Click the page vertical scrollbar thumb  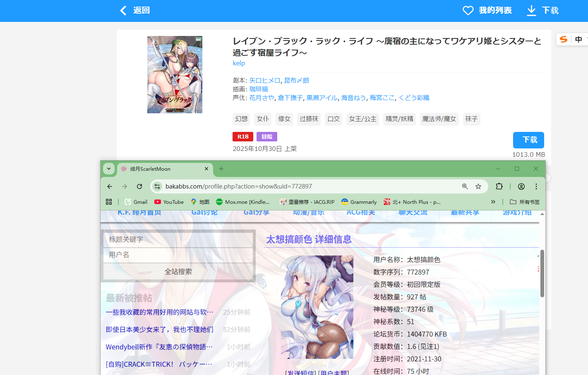pos(542,273)
